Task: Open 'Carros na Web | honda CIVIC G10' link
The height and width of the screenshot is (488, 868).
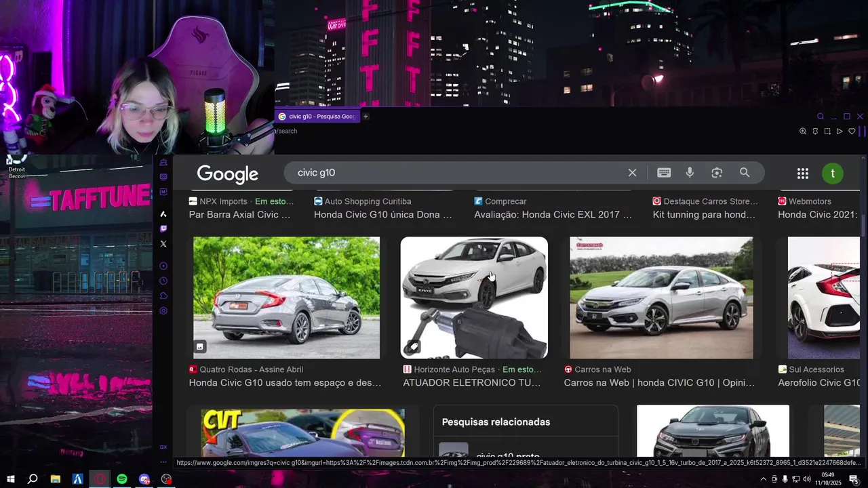Action: point(659,383)
